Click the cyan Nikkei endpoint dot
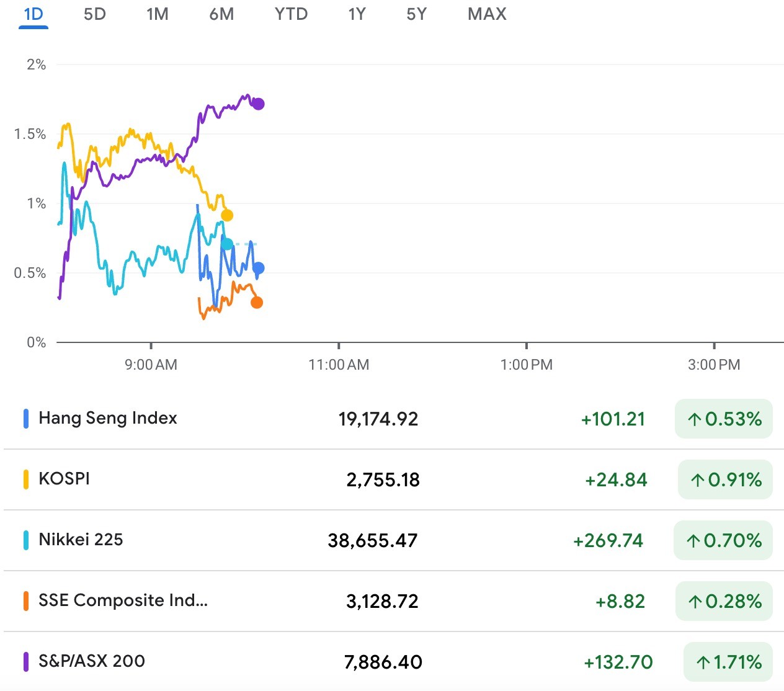 point(227,244)
